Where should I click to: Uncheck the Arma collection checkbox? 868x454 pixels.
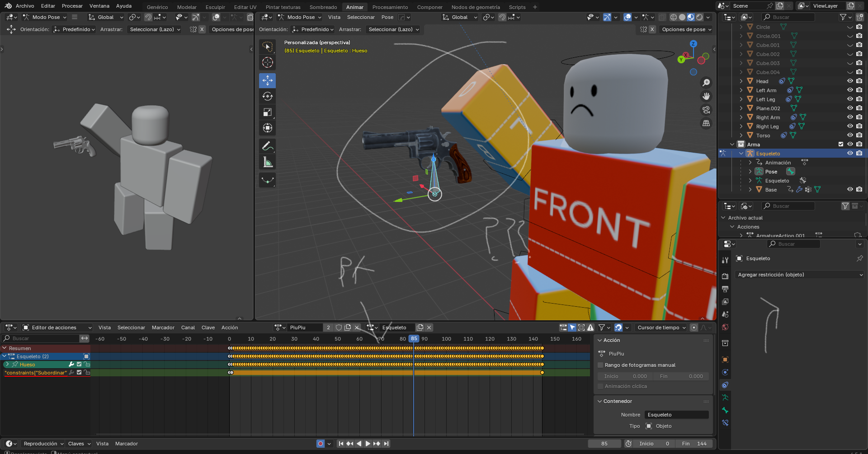pyautogui.click(x=841, y=145)
